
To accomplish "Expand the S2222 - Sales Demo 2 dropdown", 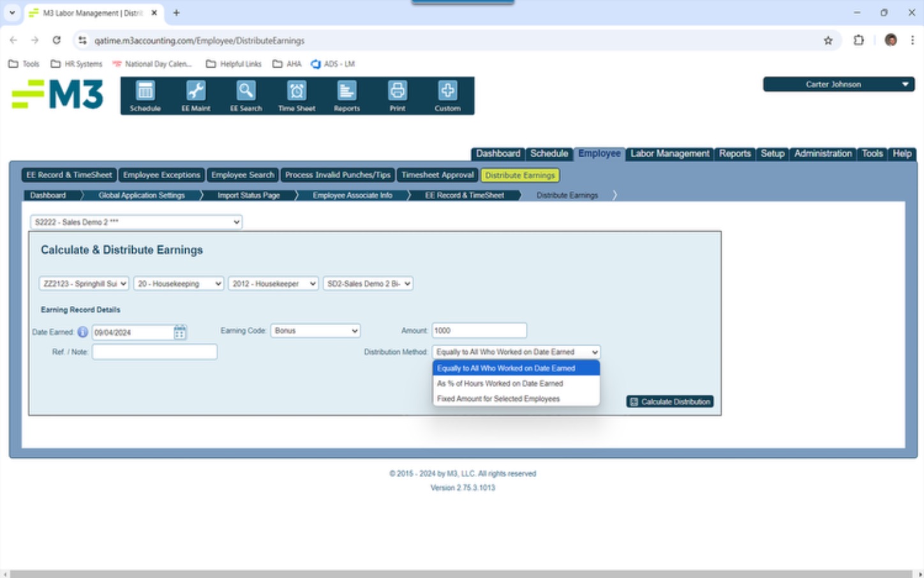I will 136,222.
